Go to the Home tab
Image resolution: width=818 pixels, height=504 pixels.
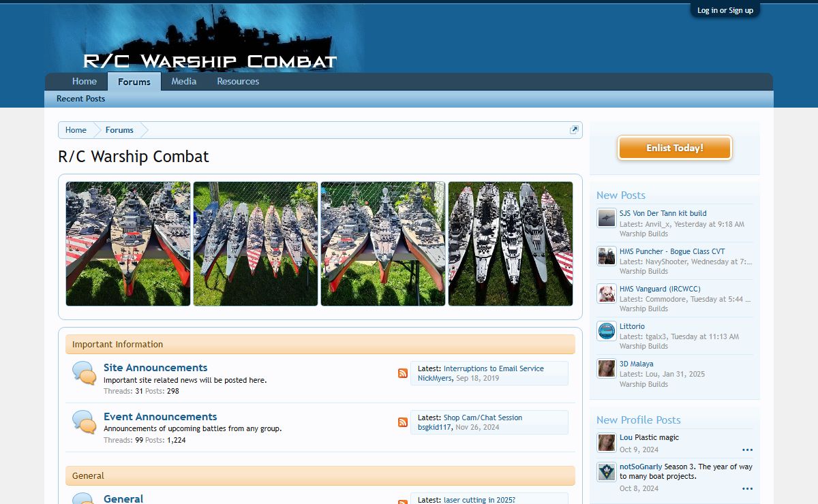85,81
